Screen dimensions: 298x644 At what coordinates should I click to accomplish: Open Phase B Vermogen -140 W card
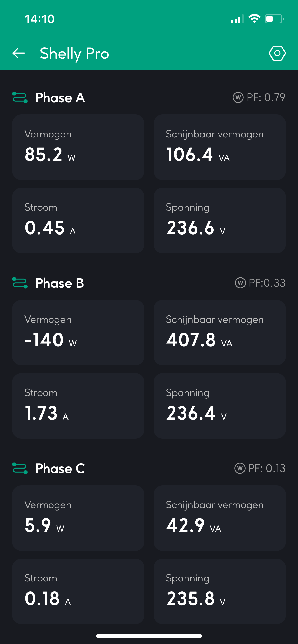78,332
